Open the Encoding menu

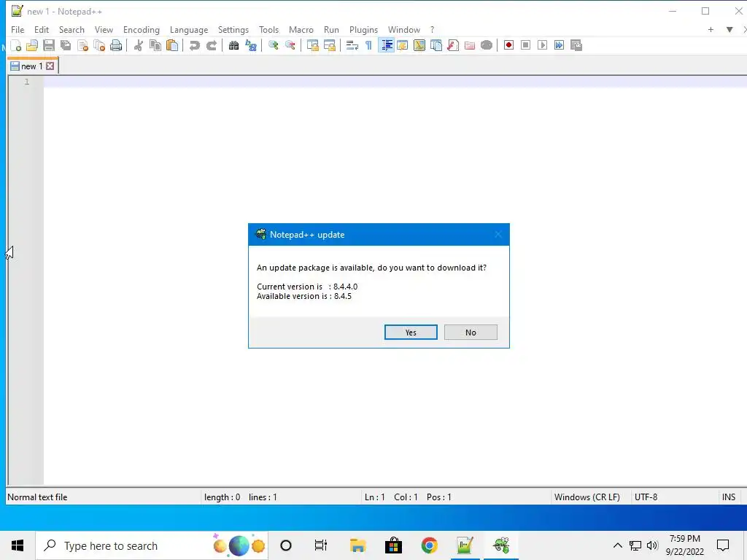point(142,29)
